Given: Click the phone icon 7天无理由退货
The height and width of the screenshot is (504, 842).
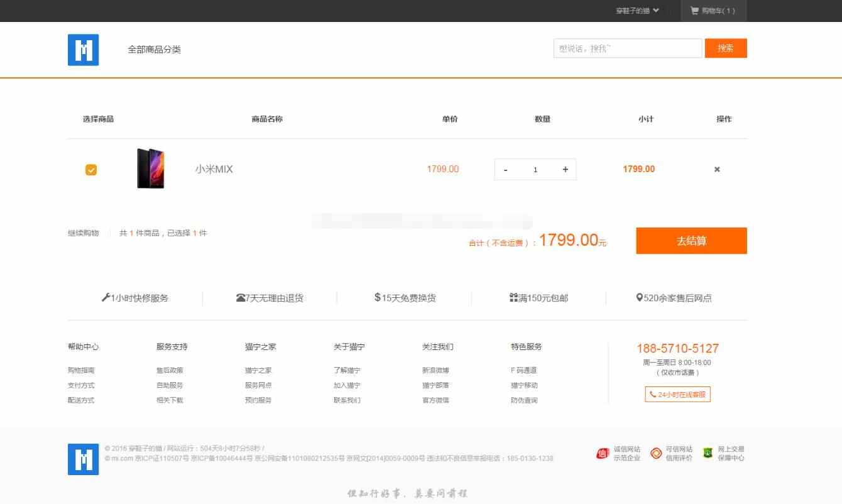Looking at the screenshot, I should [x=270, y=298].
